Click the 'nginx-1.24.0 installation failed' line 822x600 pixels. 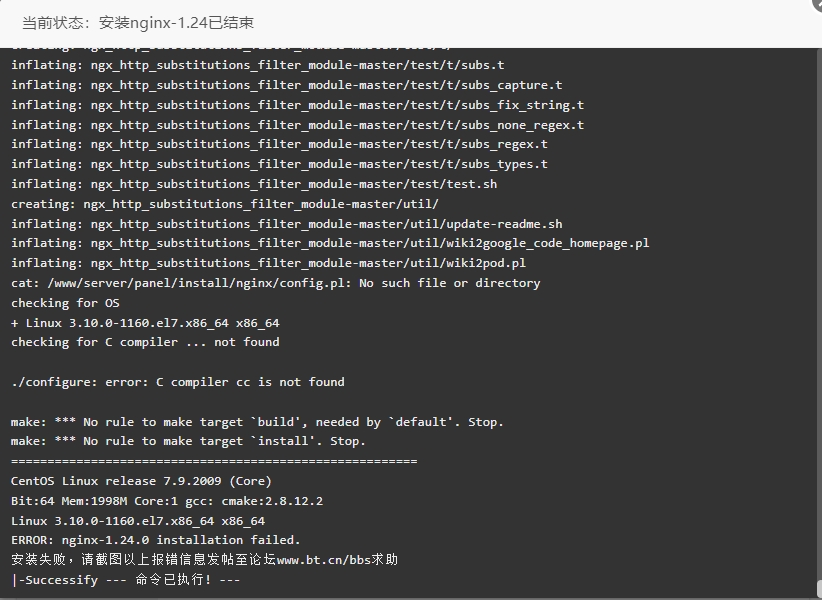pos(156,540)
